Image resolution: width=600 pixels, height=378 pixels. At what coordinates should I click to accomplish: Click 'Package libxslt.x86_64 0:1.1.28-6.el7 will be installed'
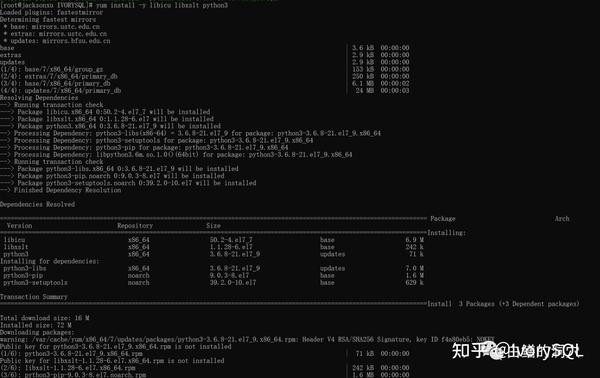[x=116, y=119]
